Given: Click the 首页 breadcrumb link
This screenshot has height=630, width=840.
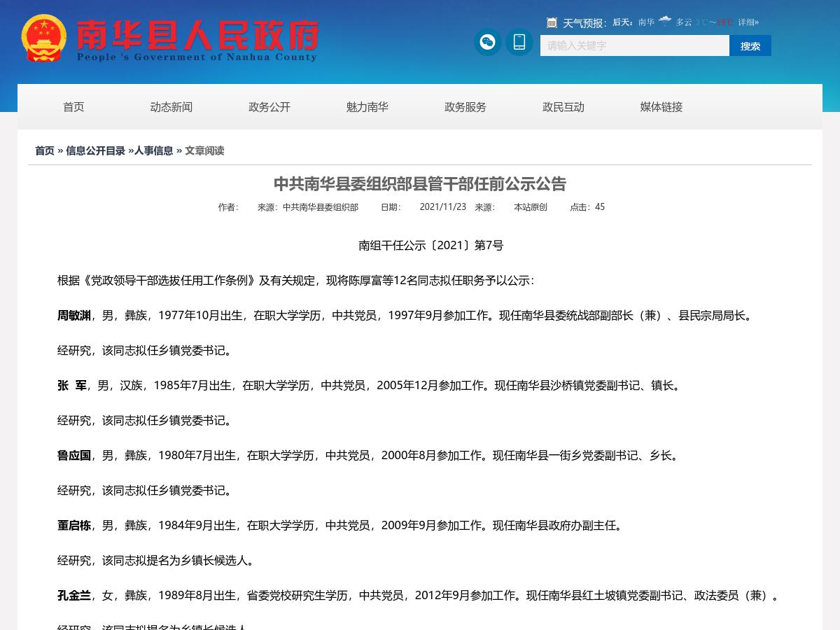Looking at the screenshot, I should [x=45, y=150].
